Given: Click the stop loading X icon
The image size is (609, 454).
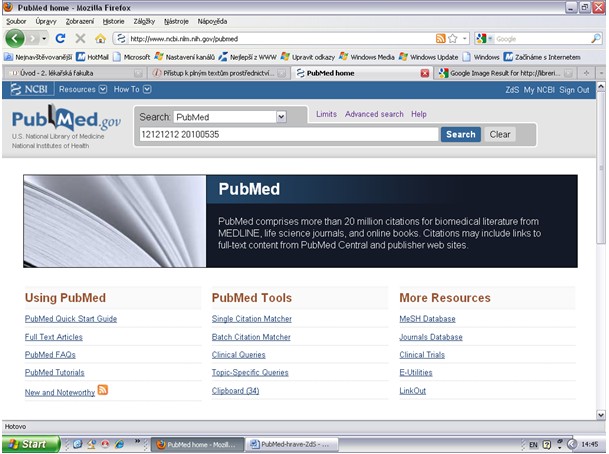Looking at the screenshot, I should (80, 38).
